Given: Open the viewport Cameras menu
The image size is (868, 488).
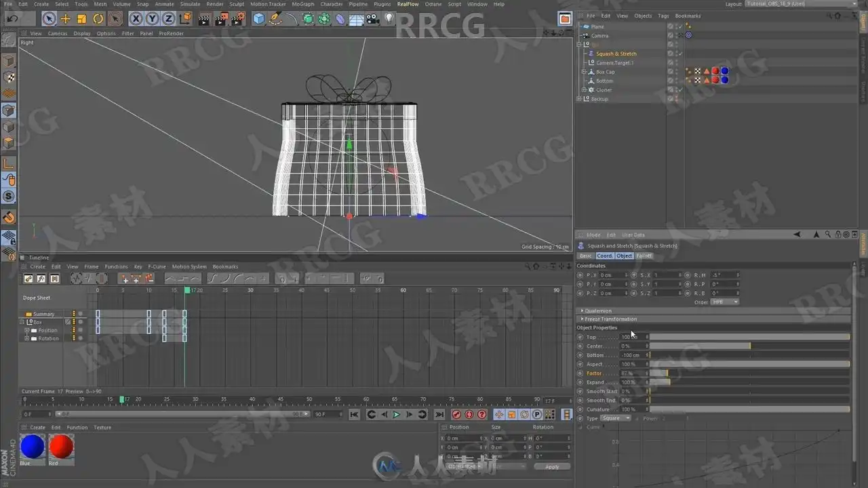Looking at the screenshot, I should tap(57, 33).
